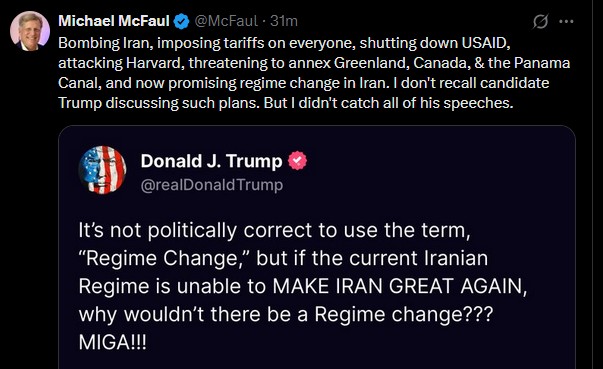Click the MIGA!!! line in the quoted post
The image size is (603, 369).
tap(113, 342)
